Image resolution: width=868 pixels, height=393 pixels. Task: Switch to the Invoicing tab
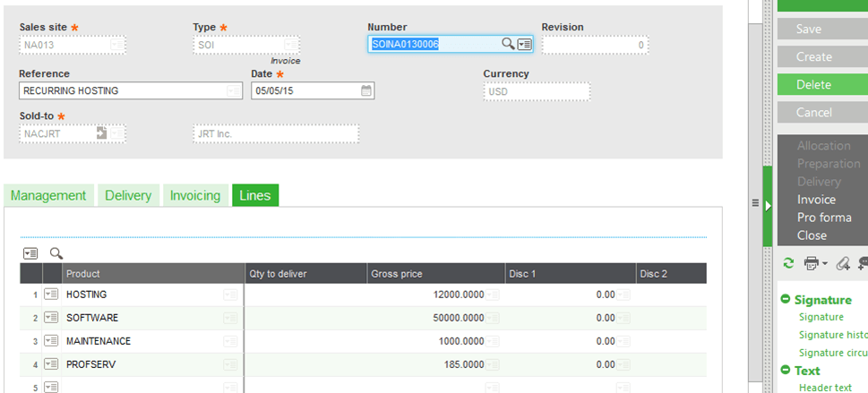click(194, 195)
